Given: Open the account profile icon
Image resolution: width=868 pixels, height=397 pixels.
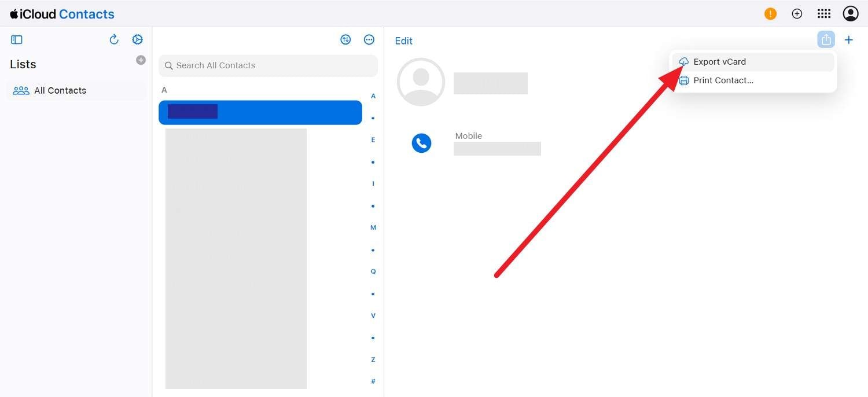Looking at the screenshot, I should 850,13.
